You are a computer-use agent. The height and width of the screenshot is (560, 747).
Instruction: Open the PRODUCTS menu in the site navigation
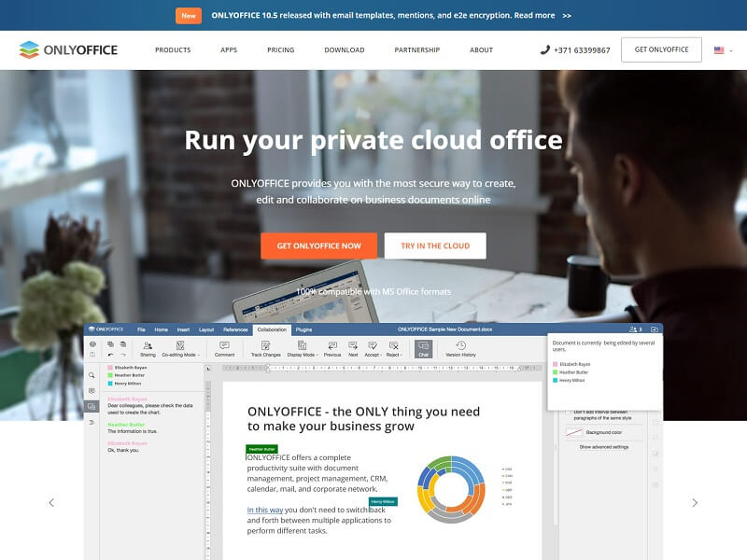[x=173, y=50]
